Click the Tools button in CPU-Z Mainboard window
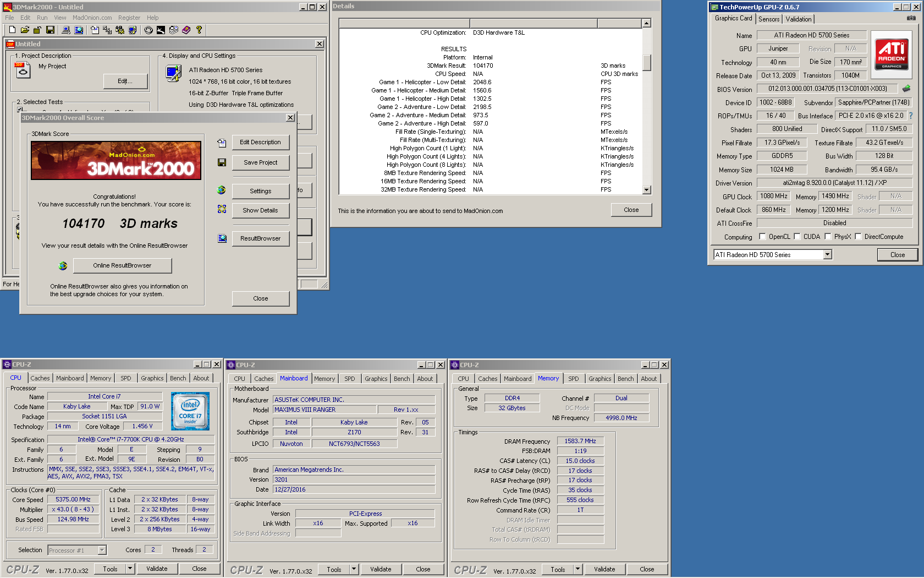The image size is (924, 578). (334, 569)
